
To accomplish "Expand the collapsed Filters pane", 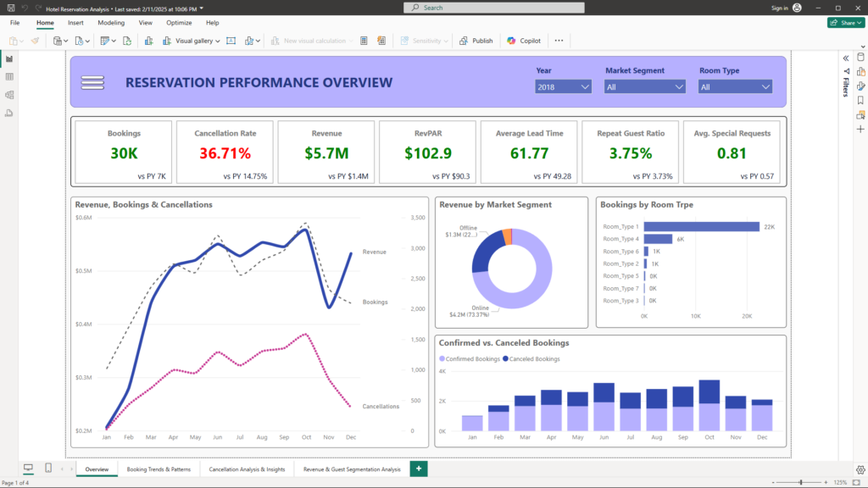I will [845, 58].
